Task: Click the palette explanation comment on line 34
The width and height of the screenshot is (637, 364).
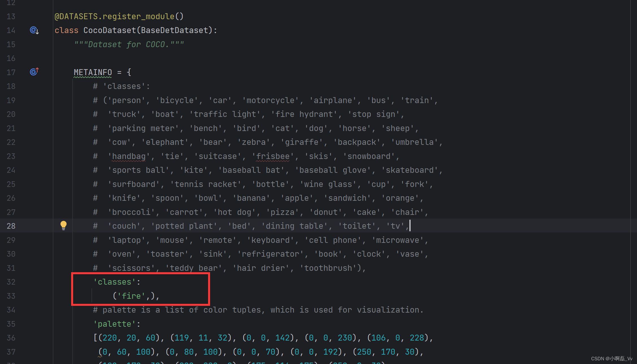Action: click(258, 310)
